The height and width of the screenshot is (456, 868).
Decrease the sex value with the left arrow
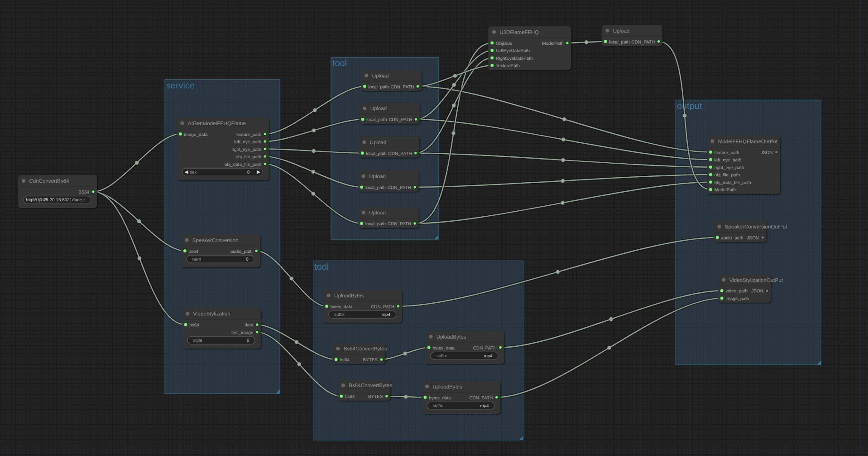186,172
